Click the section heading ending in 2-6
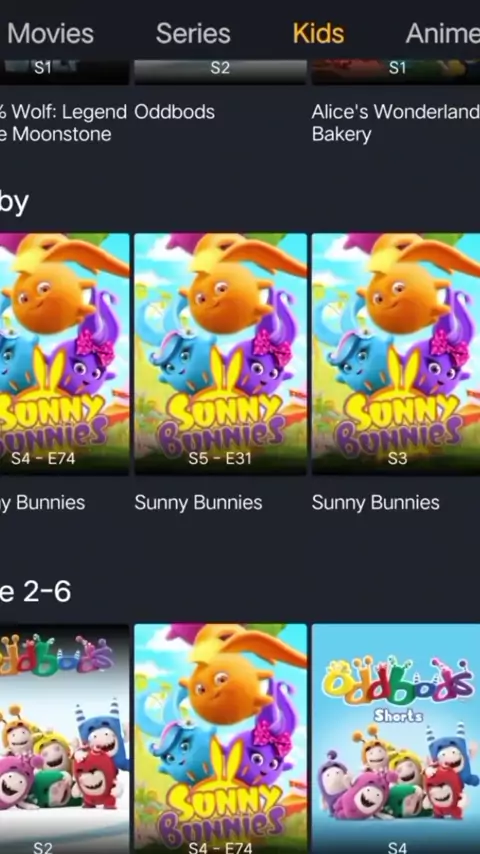The image size is (480, 854). point(35,591)
